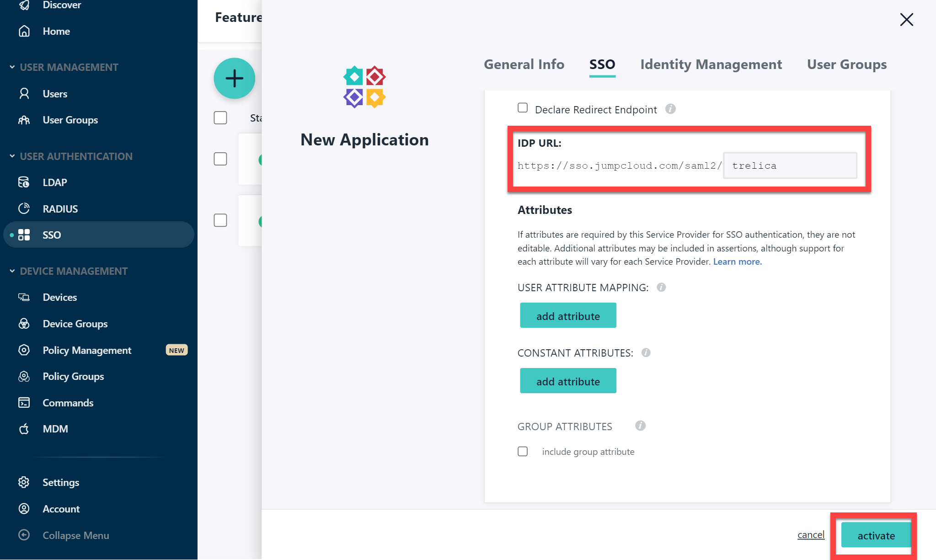936x560 pixels.
Task: Open the Learn more link
Action: tap(738, 261)
